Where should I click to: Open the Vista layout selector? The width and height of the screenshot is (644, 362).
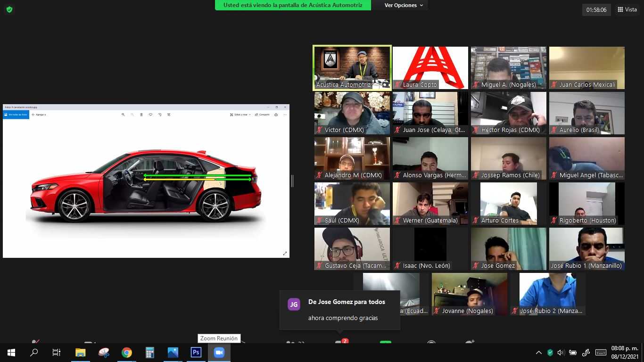pos(627,9)
